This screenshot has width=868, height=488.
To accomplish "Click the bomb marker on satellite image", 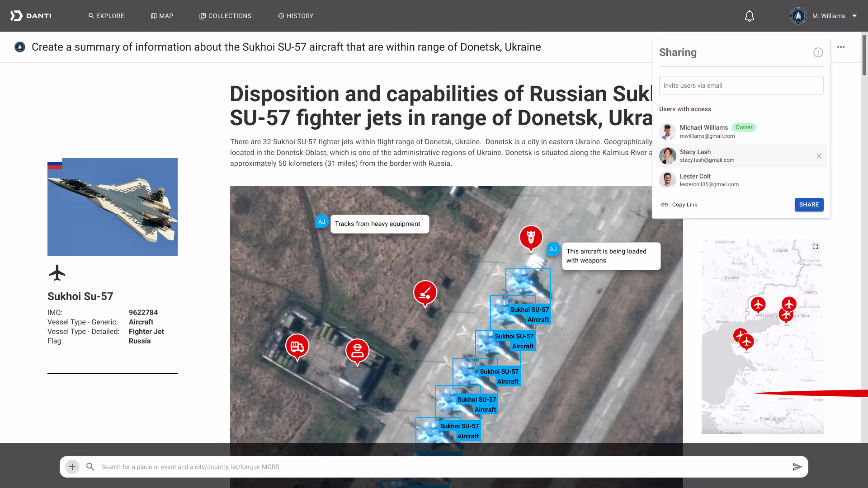I will click(x=531, y=238).
